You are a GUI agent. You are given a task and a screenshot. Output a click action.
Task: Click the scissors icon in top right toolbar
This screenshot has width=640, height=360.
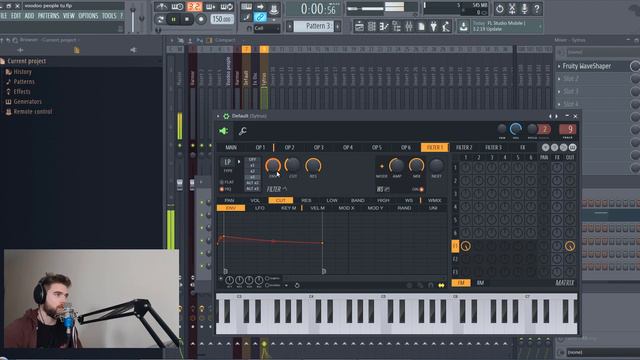[512, 8]
